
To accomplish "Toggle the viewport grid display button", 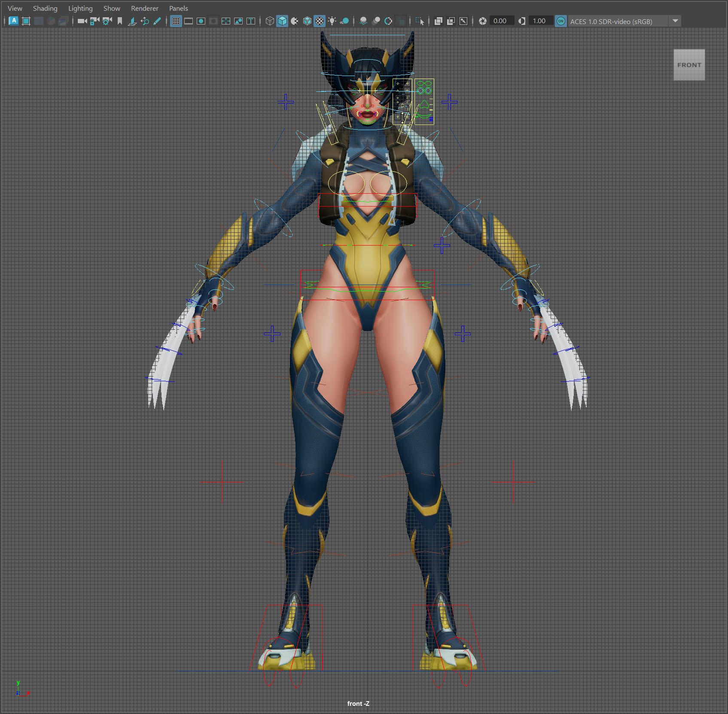I will 176,21.
